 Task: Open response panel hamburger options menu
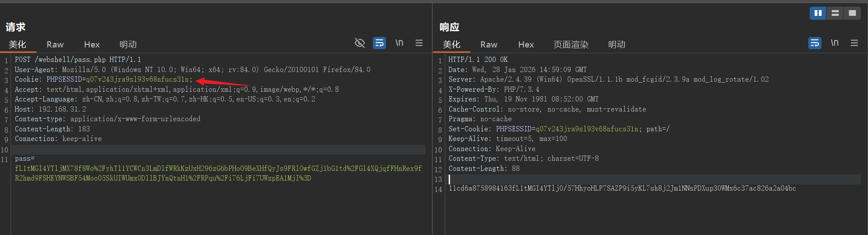tap(854, 43)
